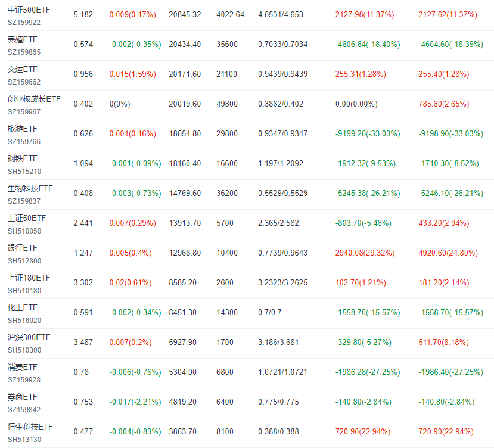Click market value 14769.60
Viewport: 494px width, 448px height.
tap(185, 193)
